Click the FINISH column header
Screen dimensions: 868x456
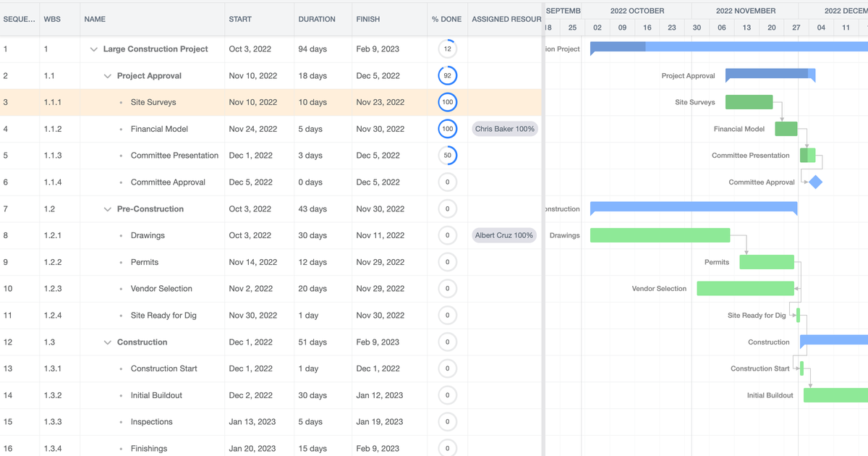[x=390, y=20]
